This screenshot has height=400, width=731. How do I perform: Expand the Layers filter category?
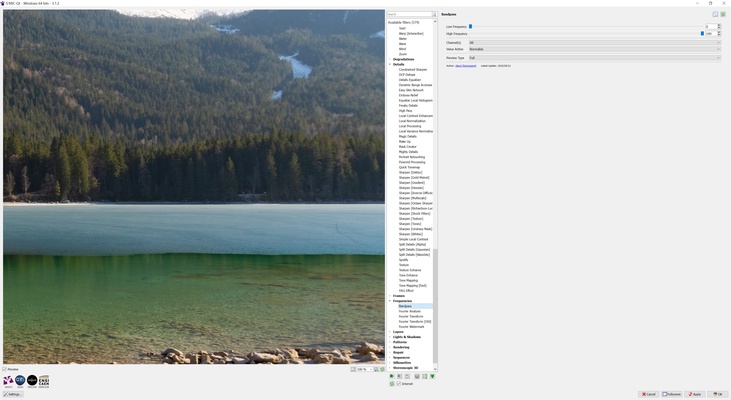390,331
